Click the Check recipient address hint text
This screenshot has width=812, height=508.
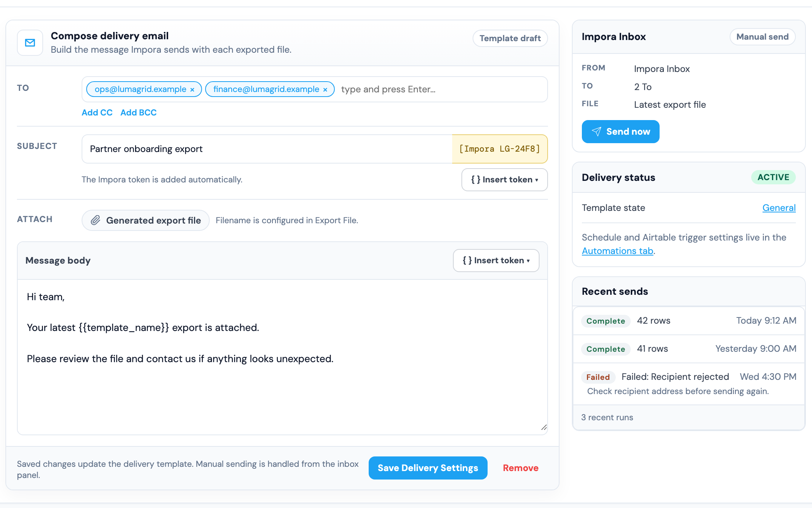(x=678, y=391)
